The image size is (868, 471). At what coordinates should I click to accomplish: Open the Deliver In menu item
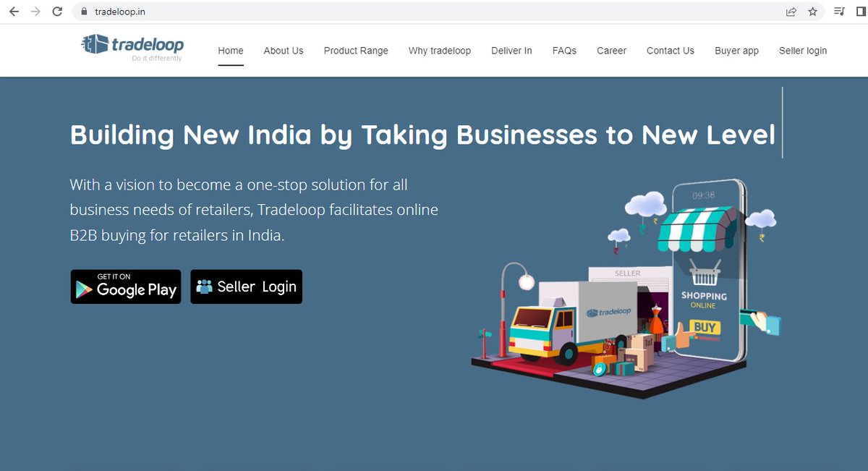[x=511, y=51]
